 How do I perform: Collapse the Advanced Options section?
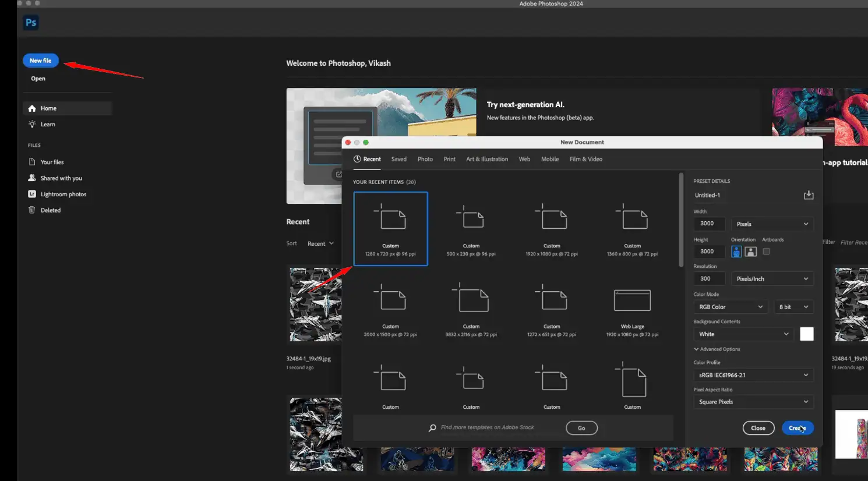click(717, 349)
